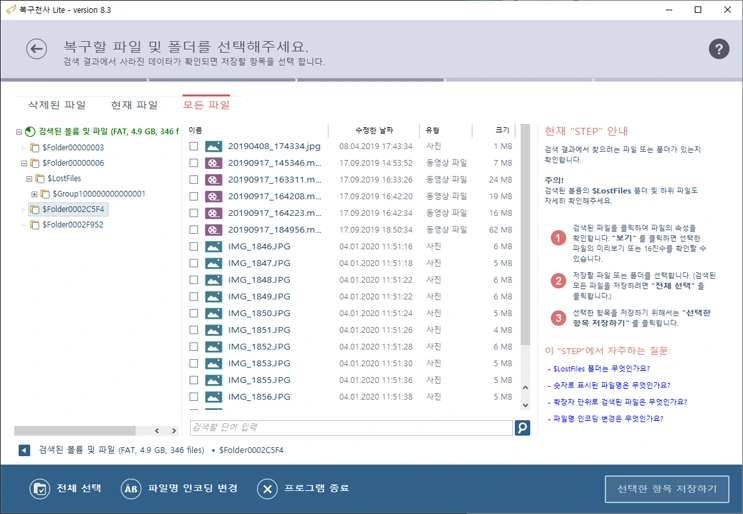Collapse the root scanned volume tree node
The image size is (743, 514).
(x=18, y=132)
